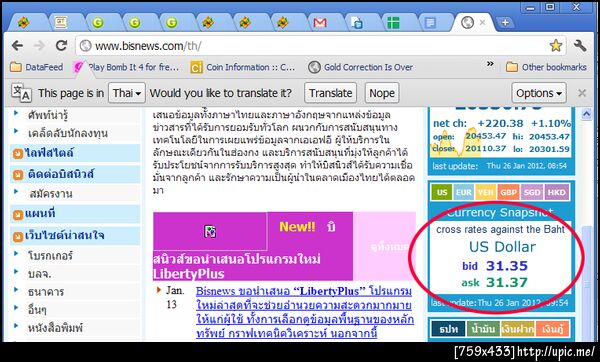Click the stock index mini chart
The width and height of the screenshot is (600, 362).
tap(455, 143)
